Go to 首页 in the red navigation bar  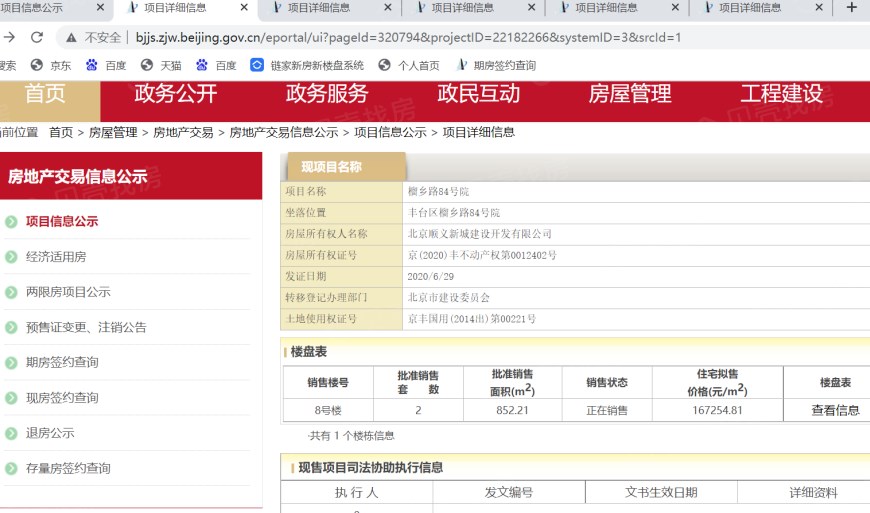[45, 94]
